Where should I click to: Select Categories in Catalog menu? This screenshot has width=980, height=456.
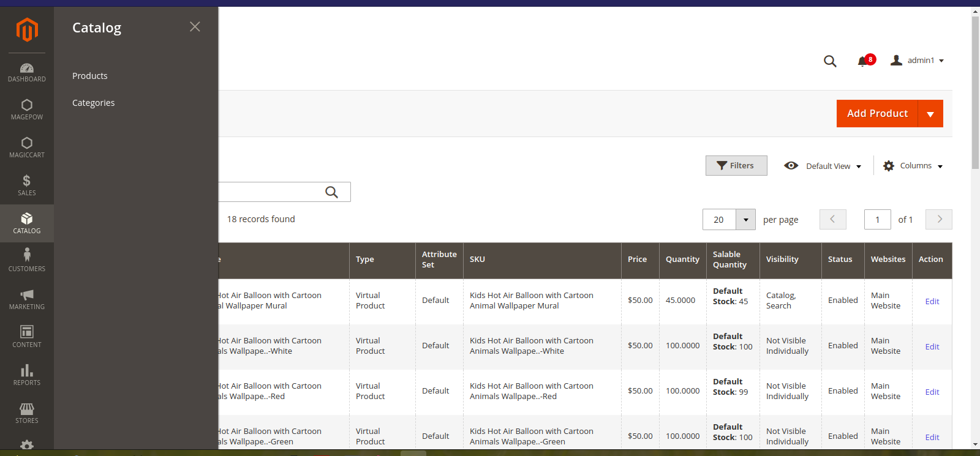(x=93, y=103)
